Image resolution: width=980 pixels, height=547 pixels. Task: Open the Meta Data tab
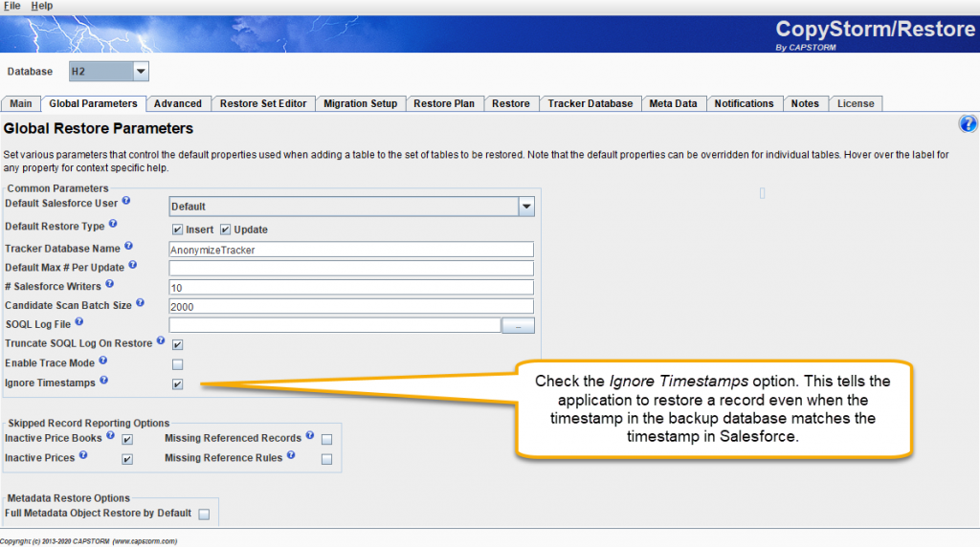[x=673, y=103]
